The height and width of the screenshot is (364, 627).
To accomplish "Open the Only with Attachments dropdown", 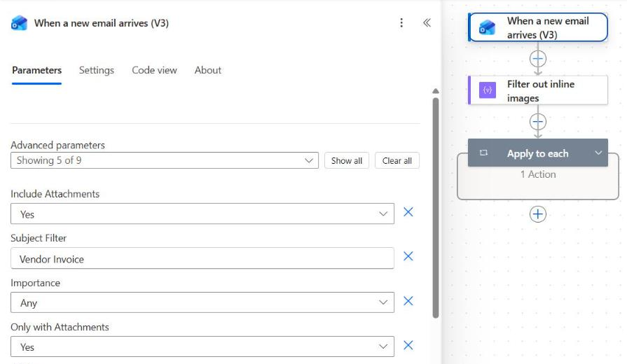I will pos(202,346).
